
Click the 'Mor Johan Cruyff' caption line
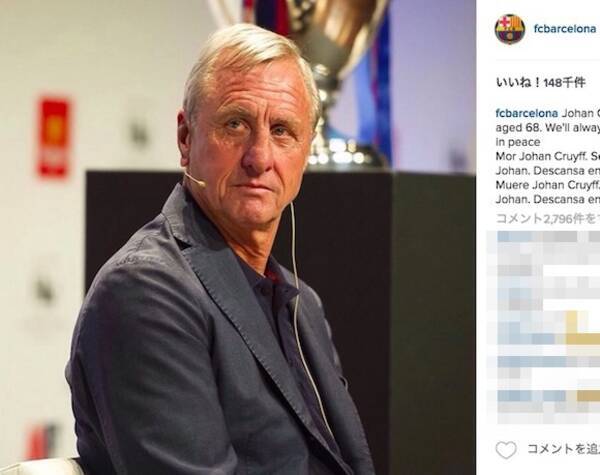pyautogui.click(x=548, y=156)
